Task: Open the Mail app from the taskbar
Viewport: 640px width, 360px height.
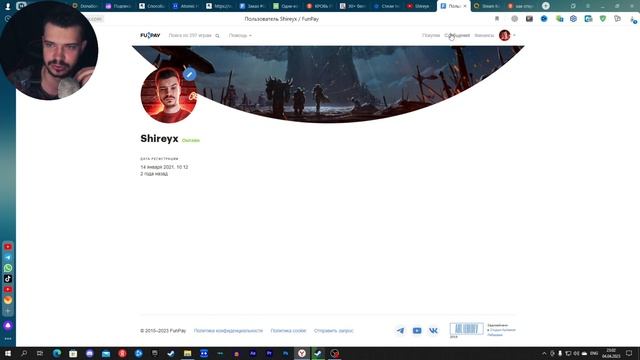Action: pyautogui.click(x=106, y=353)
